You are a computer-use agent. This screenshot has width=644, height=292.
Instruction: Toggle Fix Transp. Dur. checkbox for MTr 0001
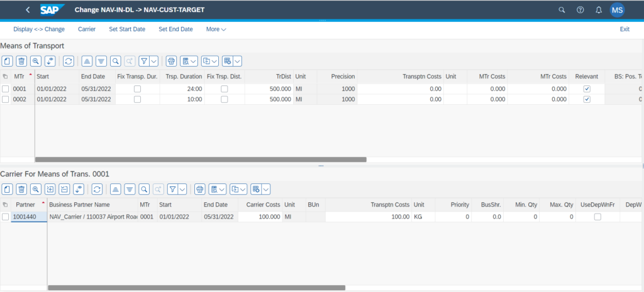pyautogui.click(x=137, y=89)
